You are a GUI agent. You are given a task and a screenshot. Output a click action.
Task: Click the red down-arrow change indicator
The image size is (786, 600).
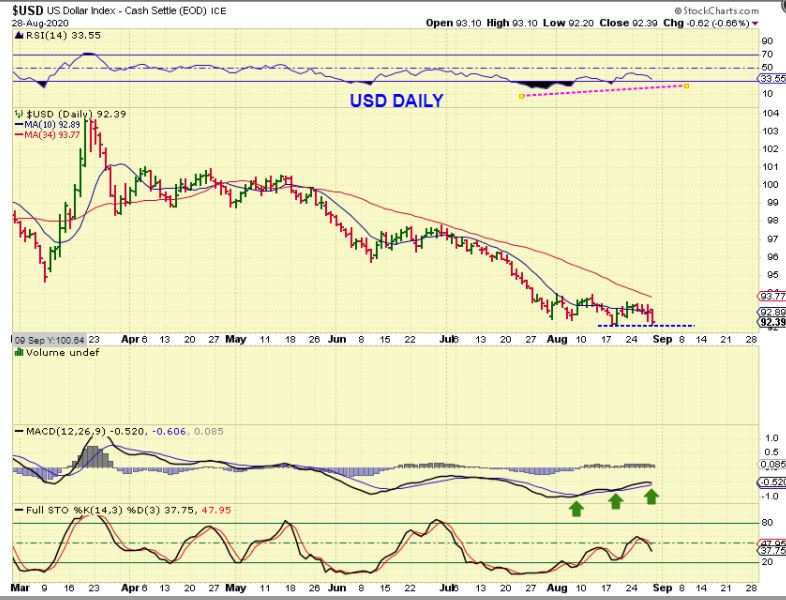(x=755, y=23)
